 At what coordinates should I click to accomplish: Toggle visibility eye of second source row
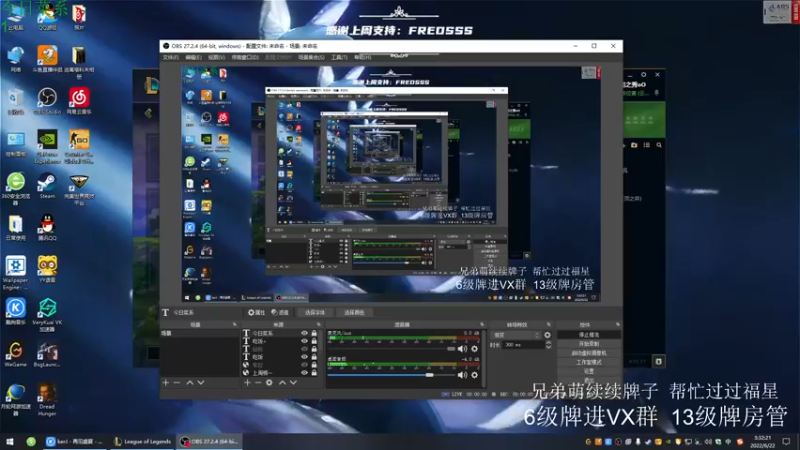[x=305, y=341]
